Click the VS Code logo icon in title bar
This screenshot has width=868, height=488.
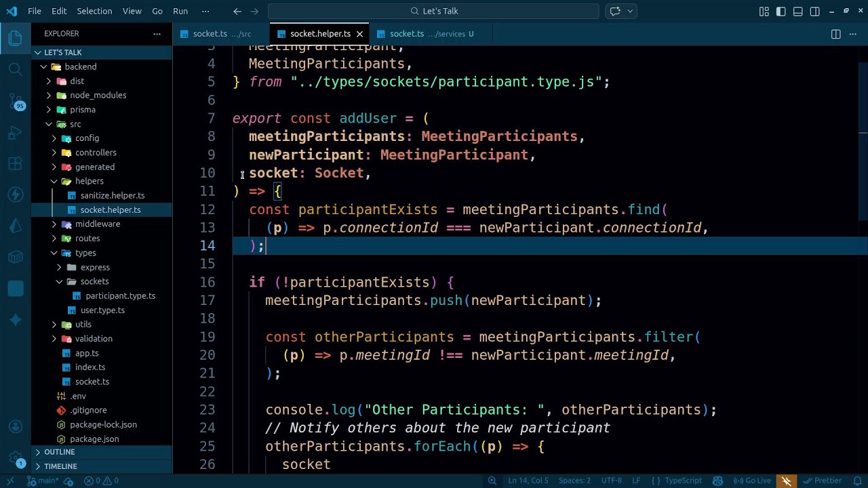click(11, 11)
